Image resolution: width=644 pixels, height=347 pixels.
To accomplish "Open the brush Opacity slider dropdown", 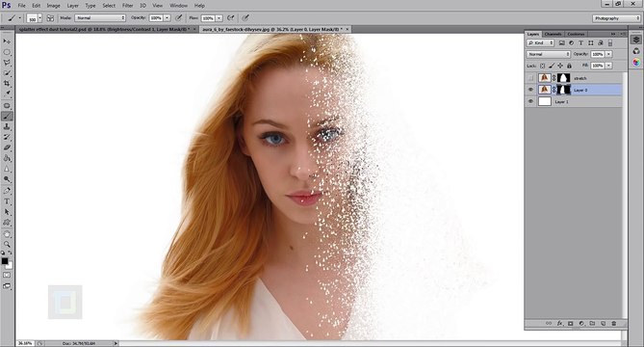I will [x=167, y=18].
